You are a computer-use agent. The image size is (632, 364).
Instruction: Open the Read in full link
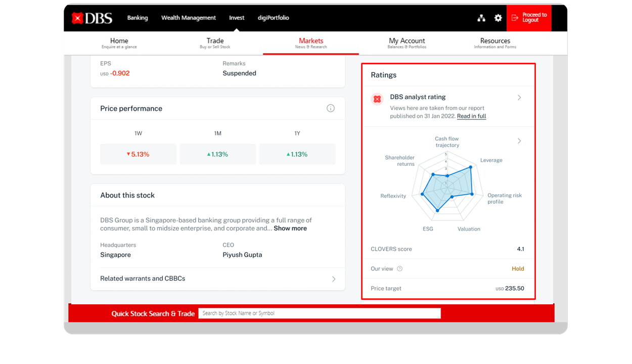[x=471, y=116]
